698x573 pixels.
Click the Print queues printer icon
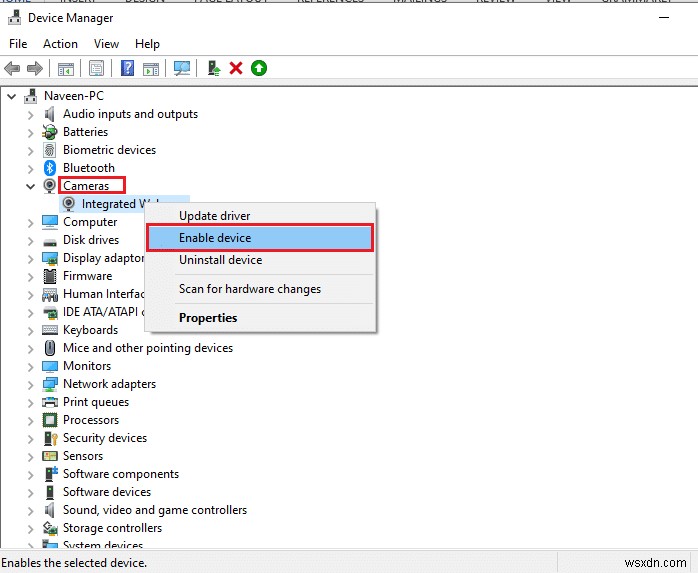(50, 402)
